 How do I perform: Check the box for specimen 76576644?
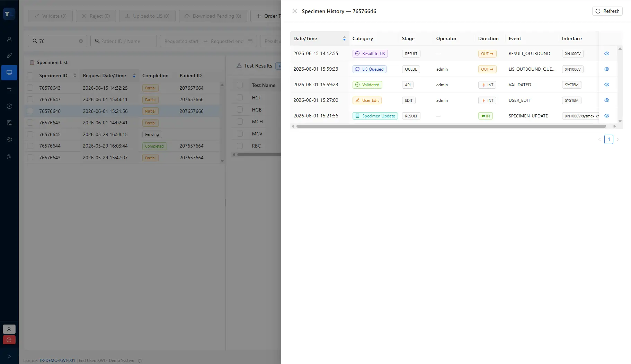point(30,146)
